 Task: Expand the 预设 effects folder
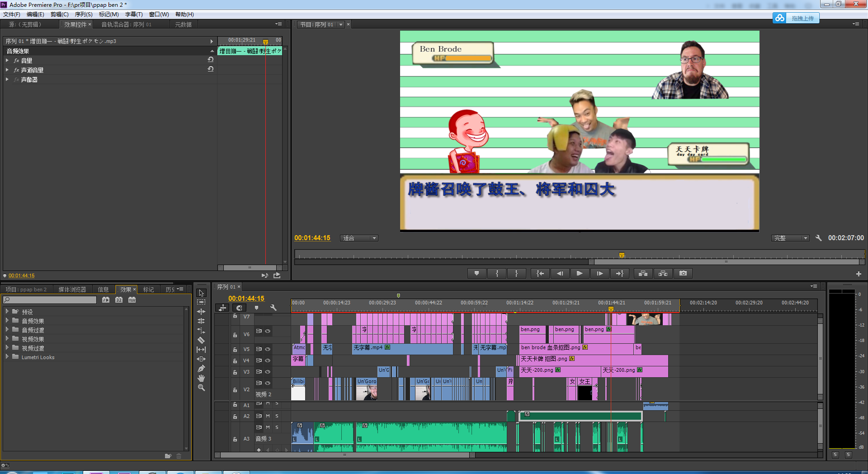pos(7,312)
